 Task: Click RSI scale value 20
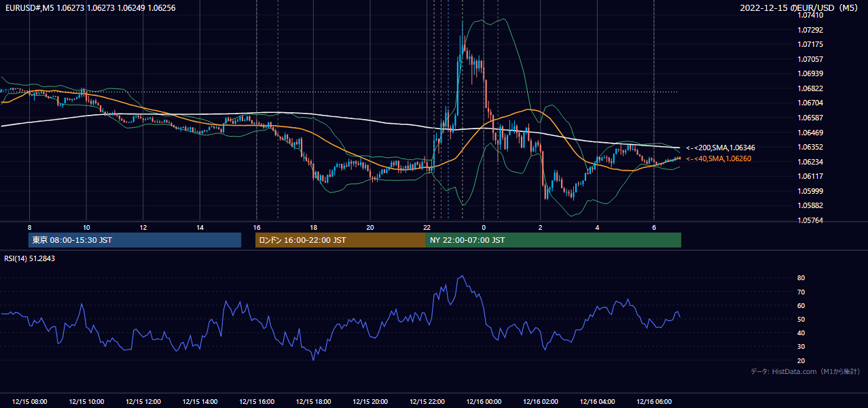click(x=801, y=360)
